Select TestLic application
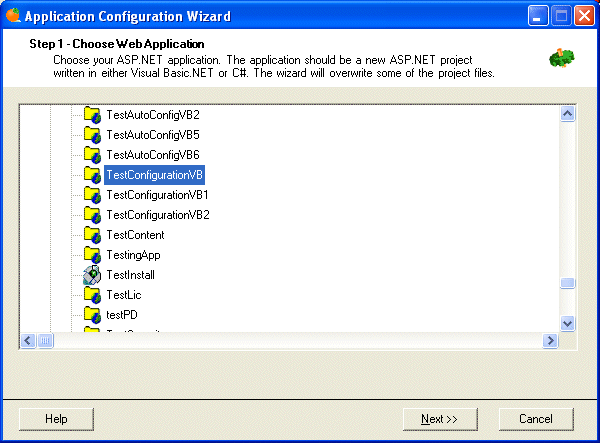Image resolution: width=600 pixels, height=443 pixels. click(x=124, y=295)
